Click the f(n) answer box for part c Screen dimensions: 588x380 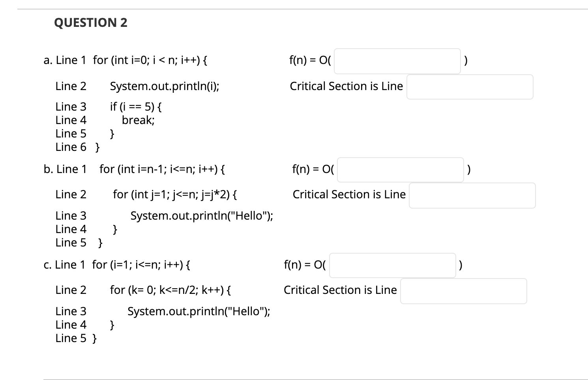click(392, 265)
